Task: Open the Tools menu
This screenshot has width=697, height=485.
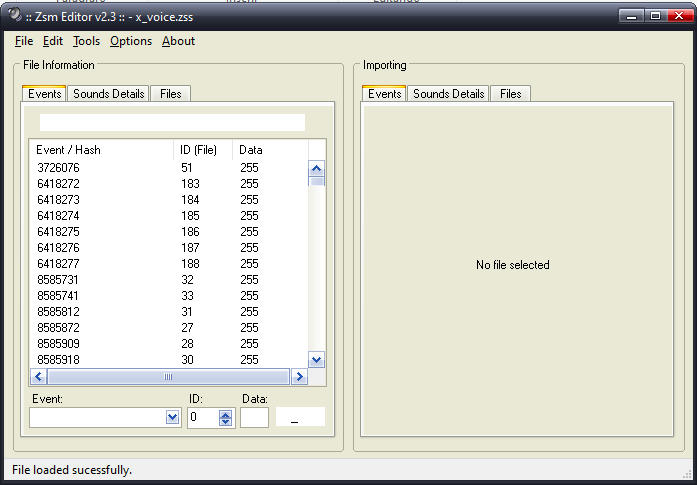Action: click(86, 41)
